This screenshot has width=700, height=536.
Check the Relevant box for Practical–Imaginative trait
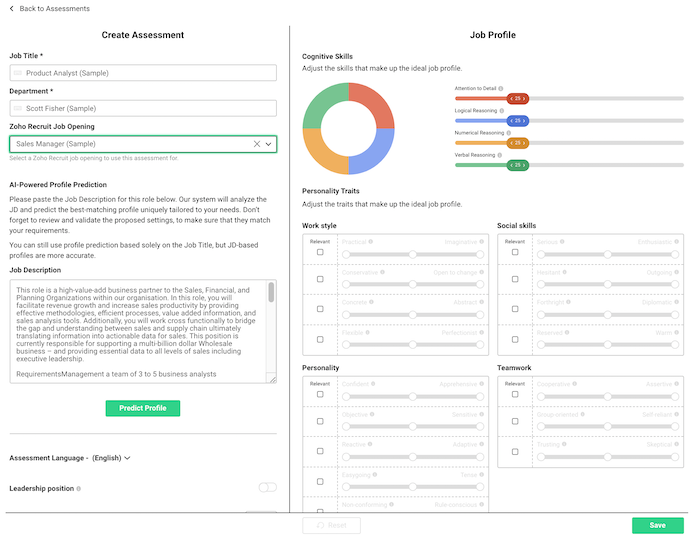click(320, 253)
